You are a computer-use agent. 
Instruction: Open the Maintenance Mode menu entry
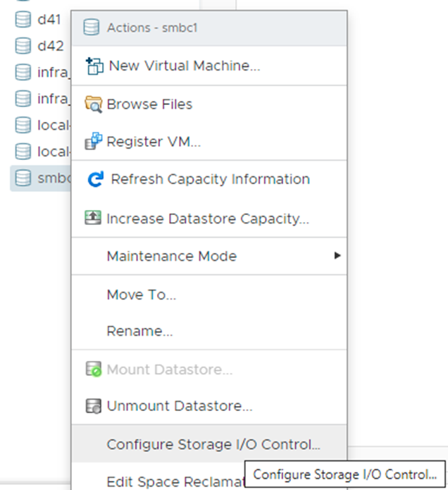click(171, 256)
